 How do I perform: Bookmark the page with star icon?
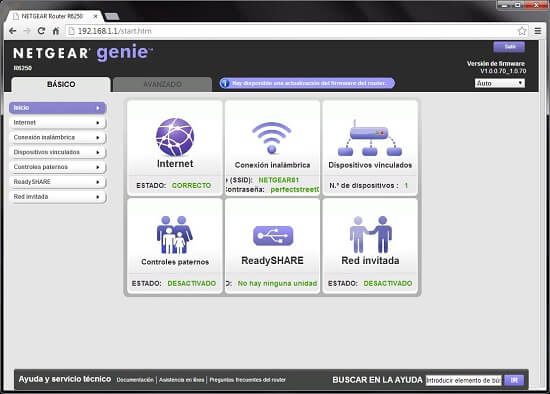point(522,31)
